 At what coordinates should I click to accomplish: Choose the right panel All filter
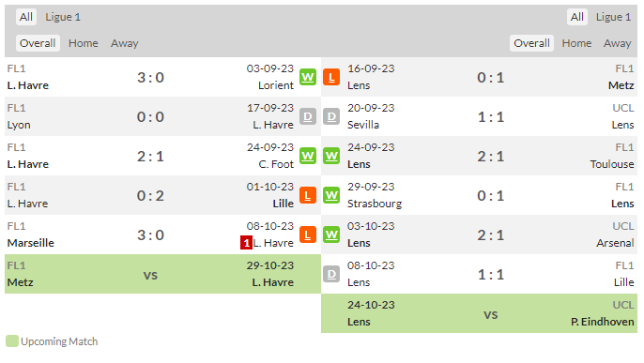[576, 17]
